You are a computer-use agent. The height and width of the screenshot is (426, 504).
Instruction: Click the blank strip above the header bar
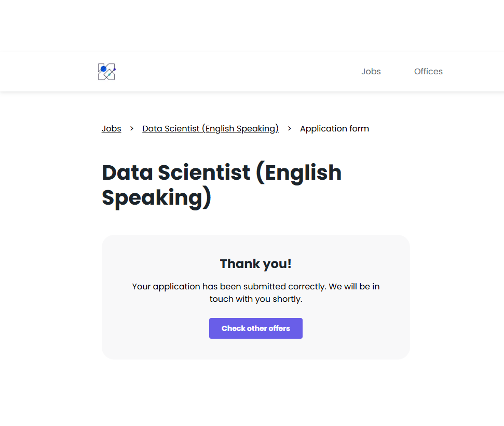[252, 26]
